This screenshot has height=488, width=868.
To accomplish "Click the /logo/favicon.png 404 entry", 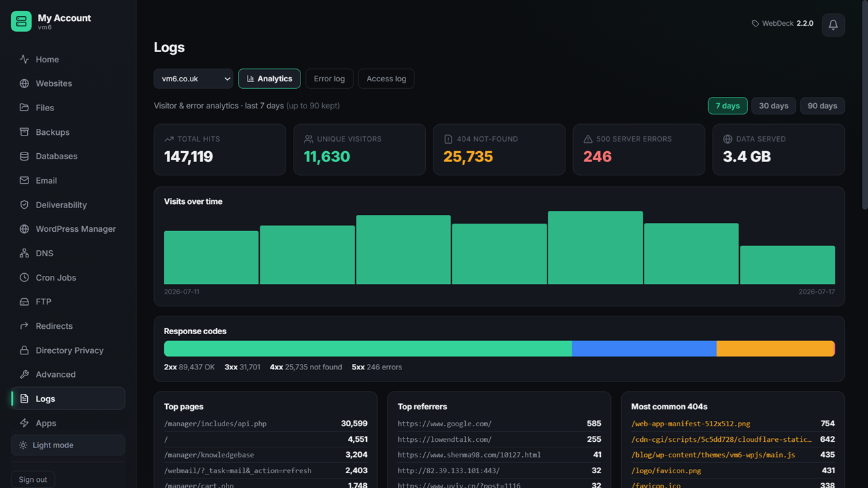I will pyautogui.click(x=733, y=470).
